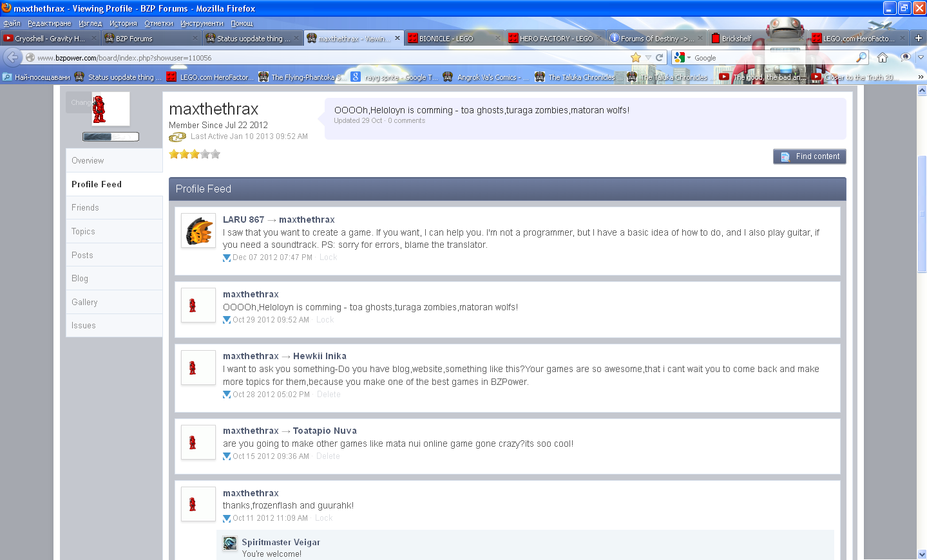Open the Gallery profile section

[x=114, y=303]
